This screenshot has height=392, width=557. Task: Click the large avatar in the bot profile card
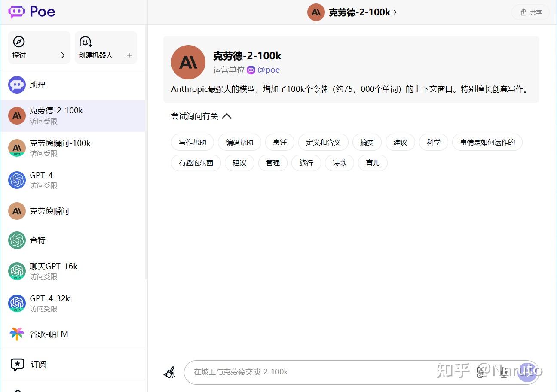tap(188, 62)
